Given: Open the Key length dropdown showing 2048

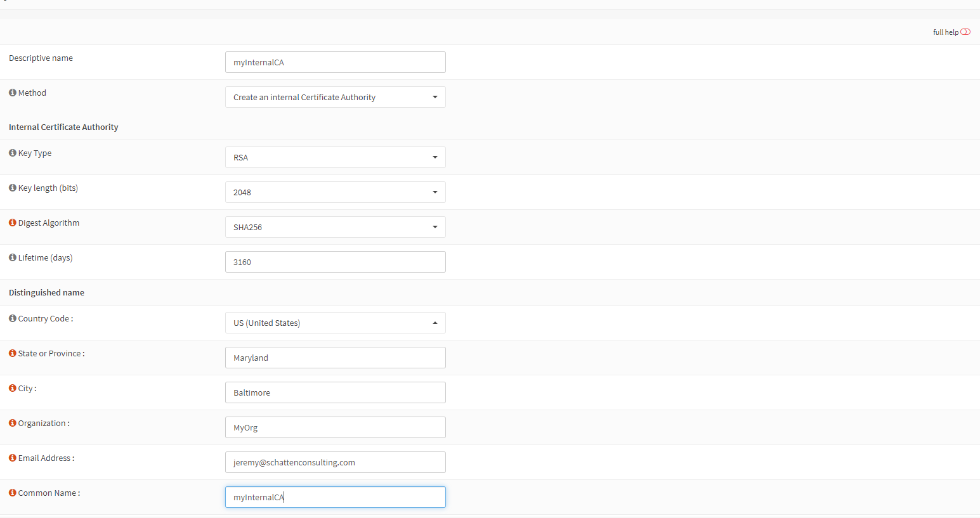Looking at the screenshot, I should point(335,192).
